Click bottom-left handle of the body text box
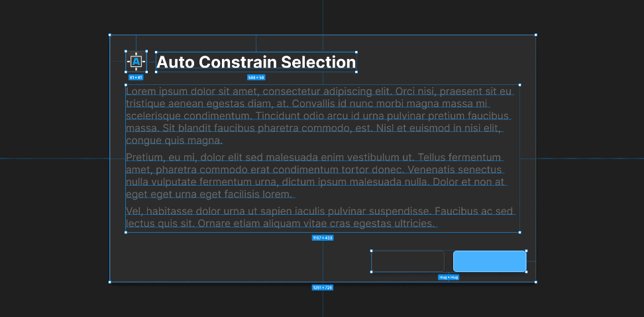644x317 pixels. (x=126, y=232)
